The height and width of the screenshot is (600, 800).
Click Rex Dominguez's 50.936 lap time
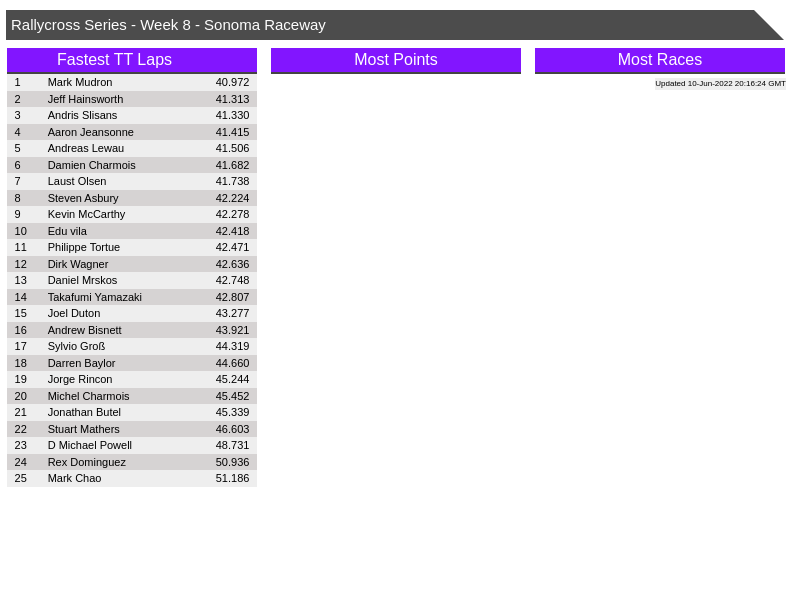[232, 462]
